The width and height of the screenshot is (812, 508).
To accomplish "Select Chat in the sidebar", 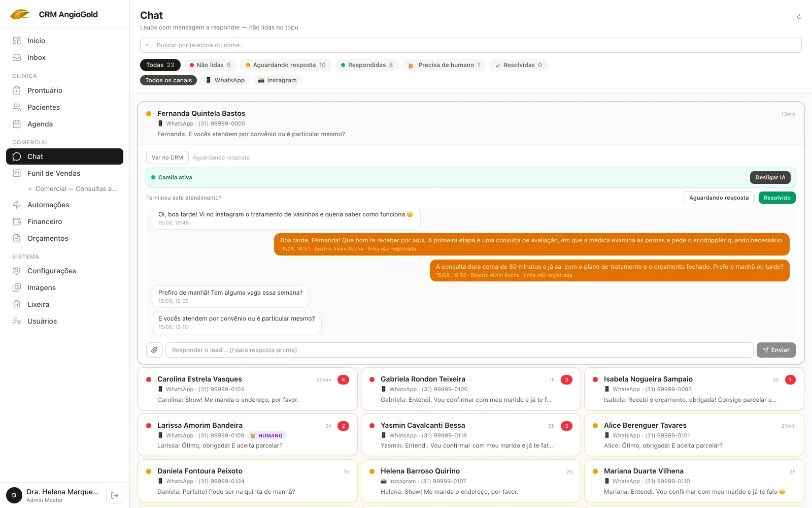I will pos(64,156).
